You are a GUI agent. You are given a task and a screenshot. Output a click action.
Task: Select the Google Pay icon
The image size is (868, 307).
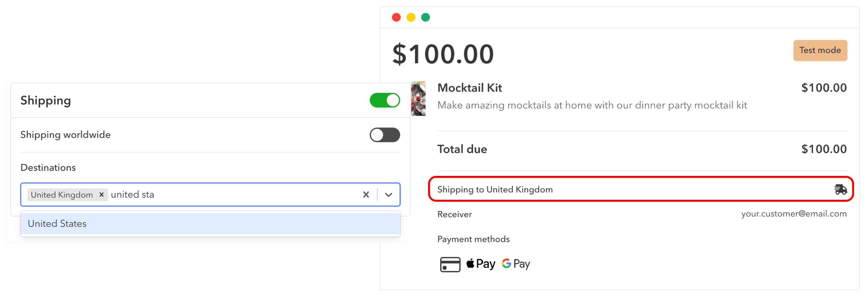(x=515, y=264)
